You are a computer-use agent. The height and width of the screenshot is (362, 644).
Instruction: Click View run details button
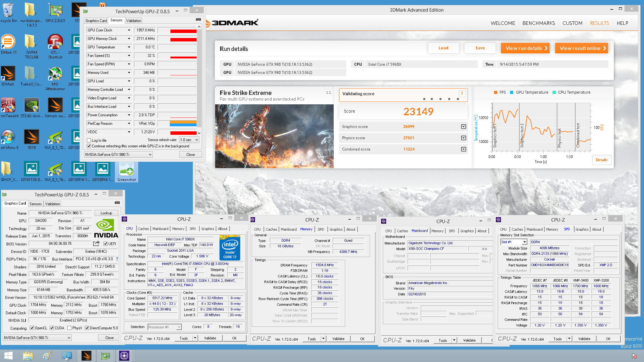coord(525,48)
